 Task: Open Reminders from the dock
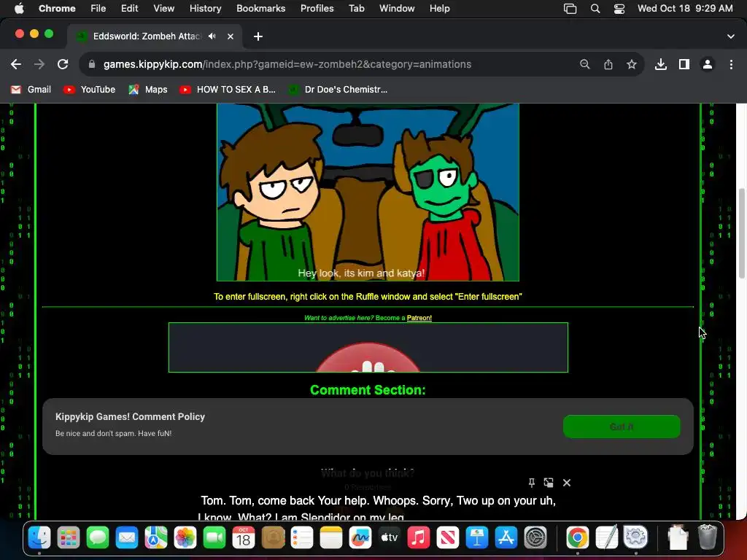coord(302,537)
